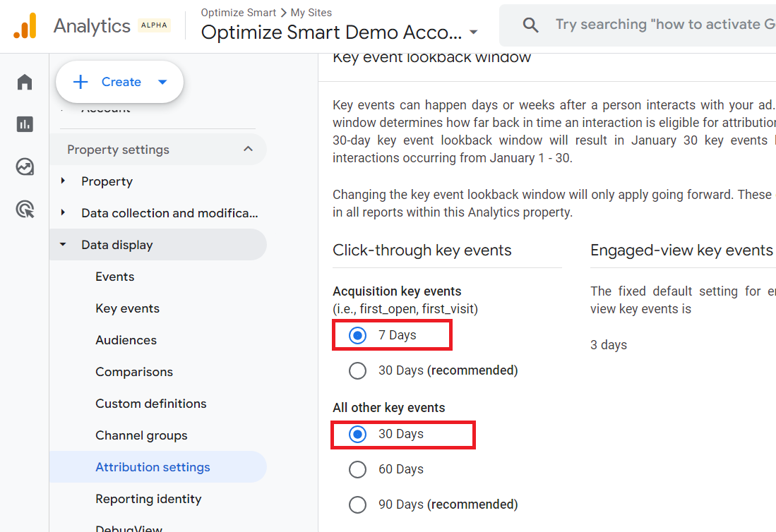This screenshot has height=532, width=776.
Task: Select 30 Days (recommended) acquisition option
Action: point(358,370)
